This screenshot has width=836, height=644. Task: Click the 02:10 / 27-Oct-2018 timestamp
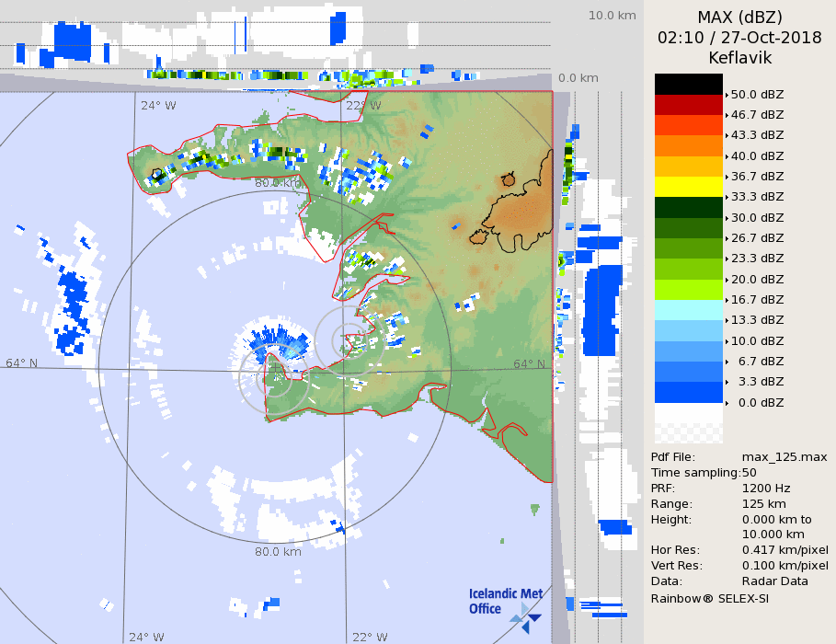click(x=739, y=38)
